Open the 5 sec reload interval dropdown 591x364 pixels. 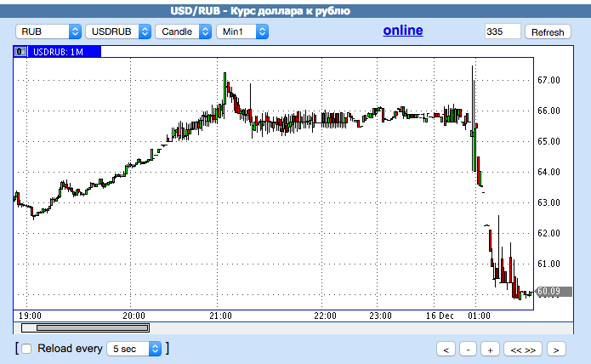click(x=134, y=349)
